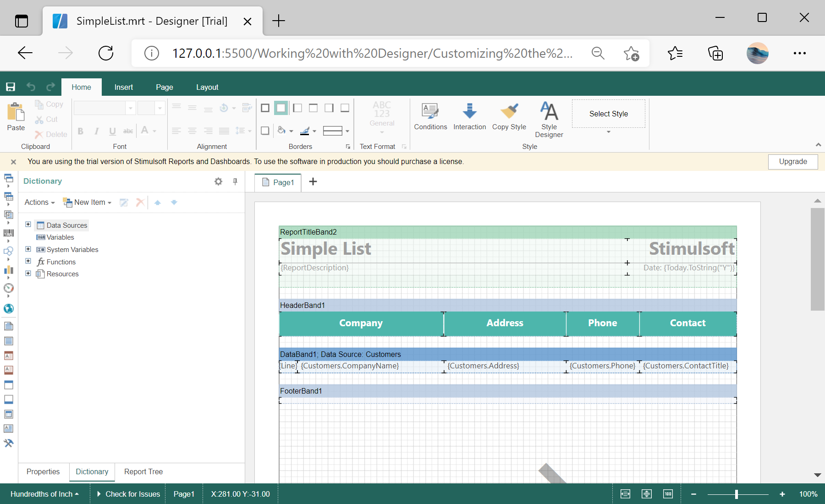Open the Page ribbon tab
This screenshot has width=825, height=504.
tap(165, 87)
